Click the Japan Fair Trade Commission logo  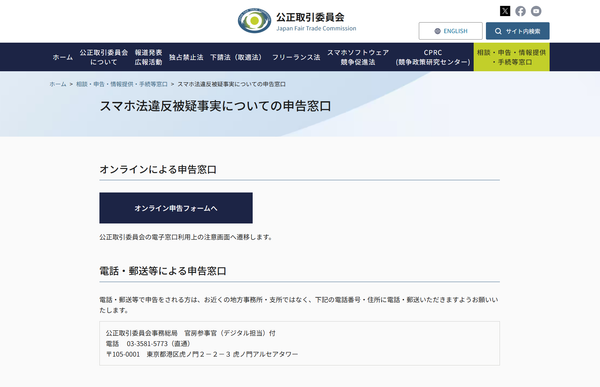coord(297,21)
